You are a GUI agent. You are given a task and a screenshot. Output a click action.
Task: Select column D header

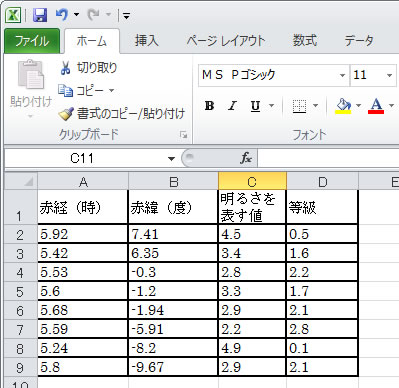point(322,182)
